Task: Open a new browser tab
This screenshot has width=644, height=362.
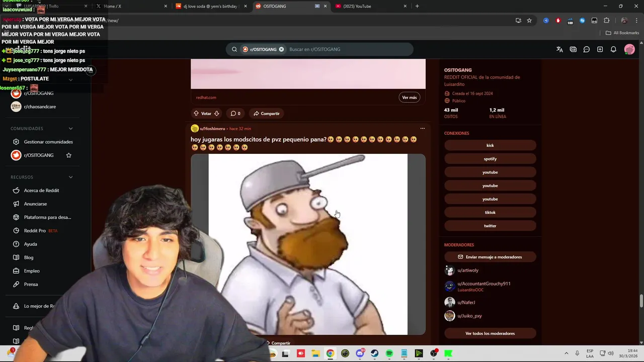Action: (417, 6)
